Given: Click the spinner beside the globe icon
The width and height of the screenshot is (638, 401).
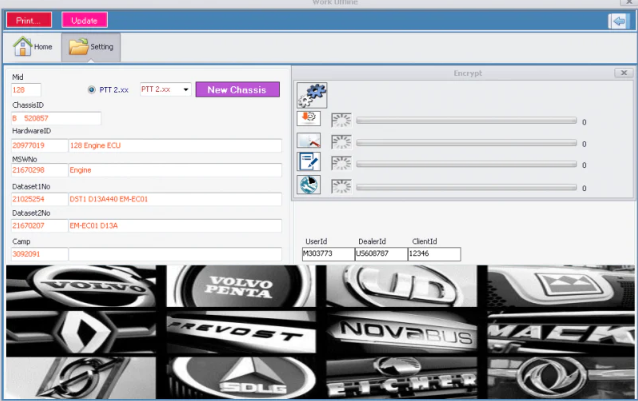Looking at the screenshot, I should [341, 186].
